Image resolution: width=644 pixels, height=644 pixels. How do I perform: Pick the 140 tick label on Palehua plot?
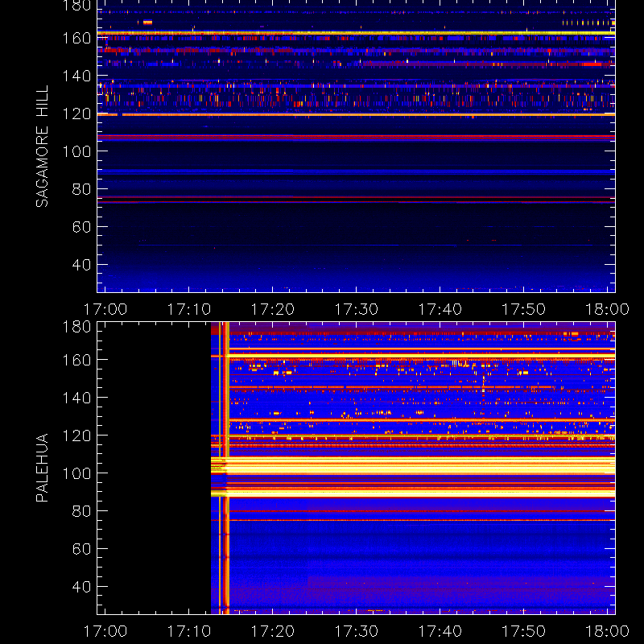coord(76,398)
